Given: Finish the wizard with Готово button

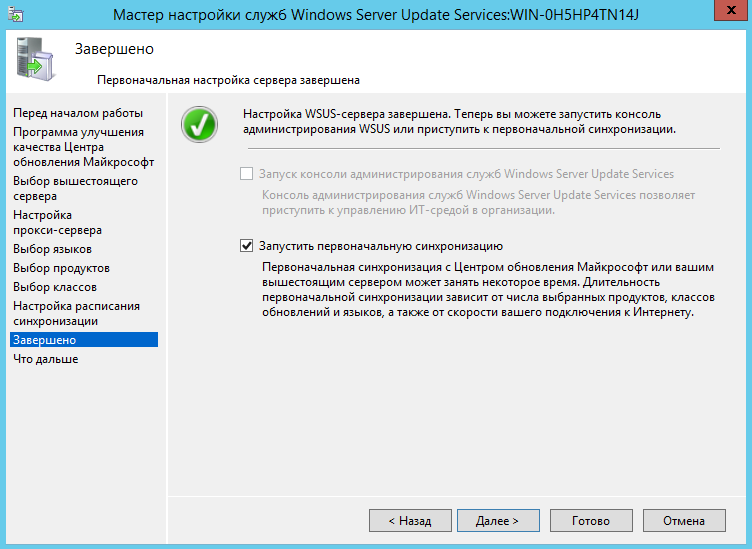Looking at the screenshot, I should coord(591,521).
